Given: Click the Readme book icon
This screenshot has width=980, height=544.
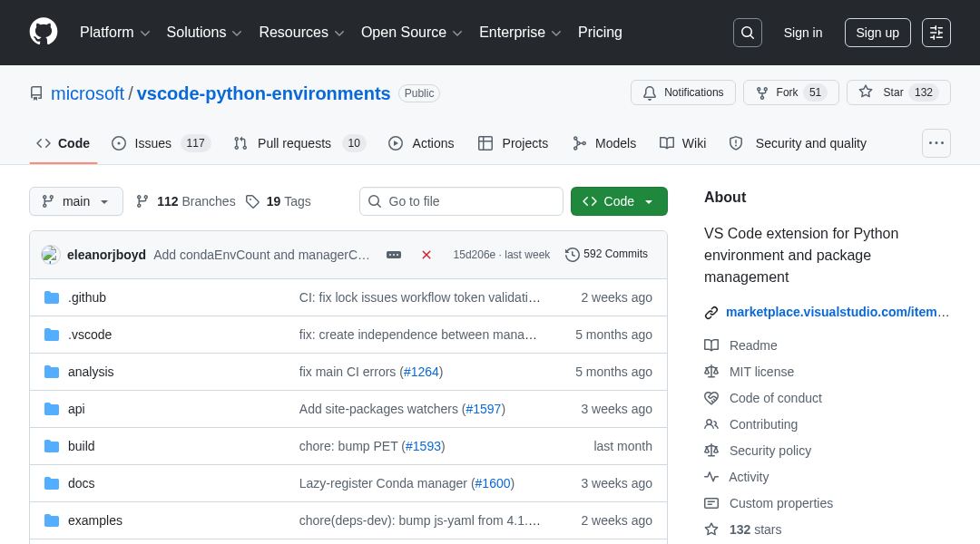Looking at the screenshot, I should [711, 345].
